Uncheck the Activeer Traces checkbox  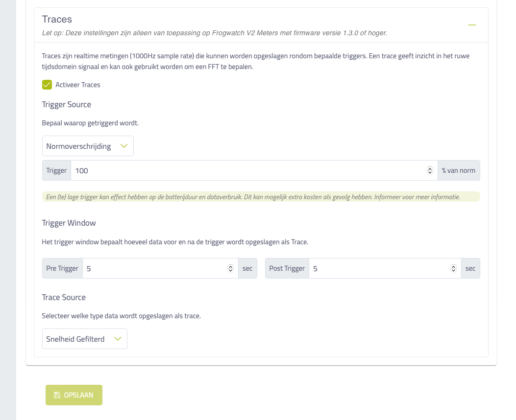47,85
